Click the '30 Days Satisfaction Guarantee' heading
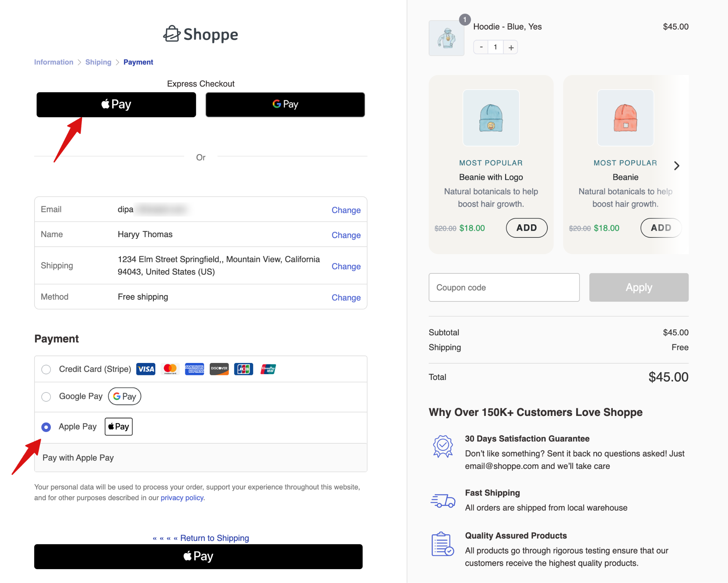 tap(527, 439)
